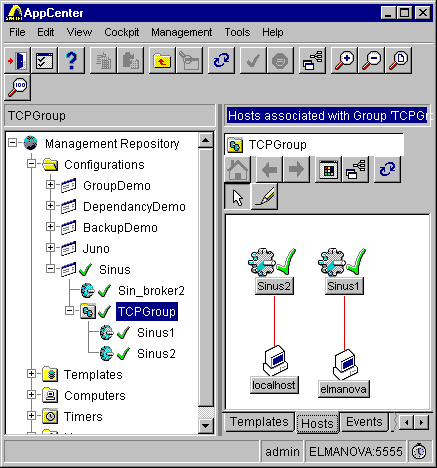Screen dimensions: 437x468
Task: Select the yellow highlighter pen tool
Action: coord(264,197)
